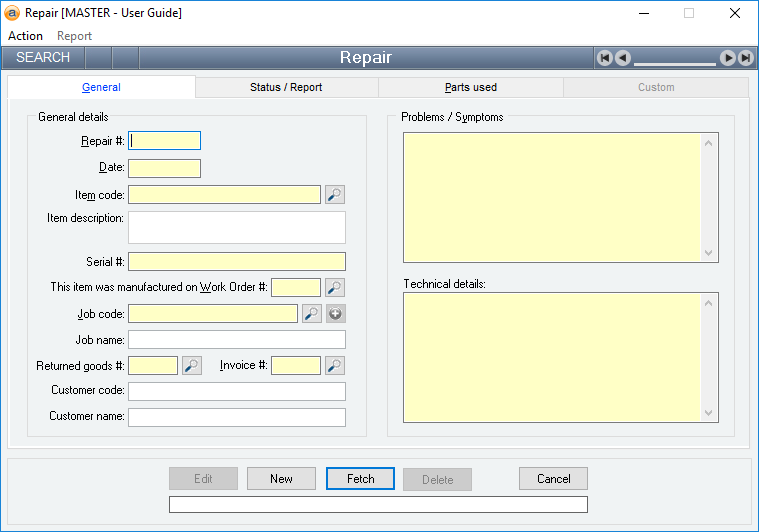Jump to the last record arrow
The image size is (759, 532).
(x=745, y=58)
